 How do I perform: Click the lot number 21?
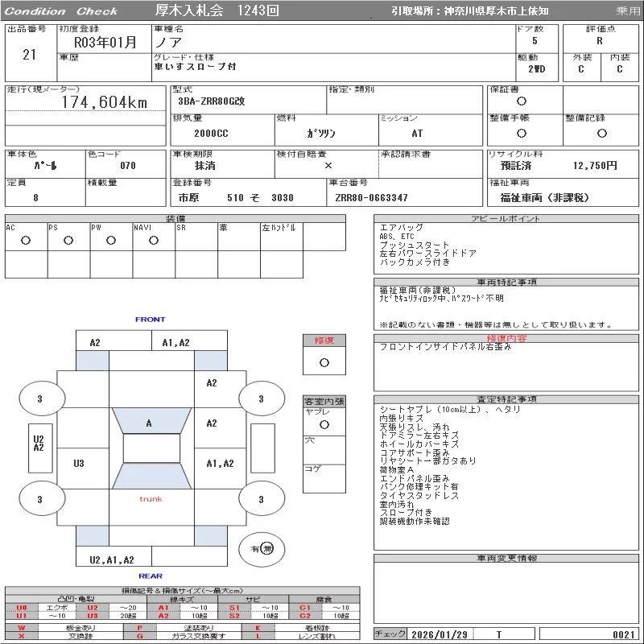pos(29,54)
